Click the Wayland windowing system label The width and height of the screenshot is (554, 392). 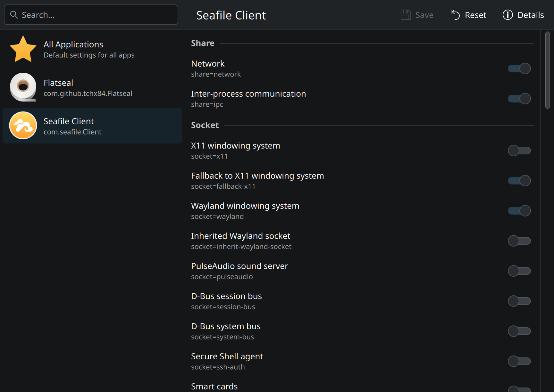coord(245,206)
